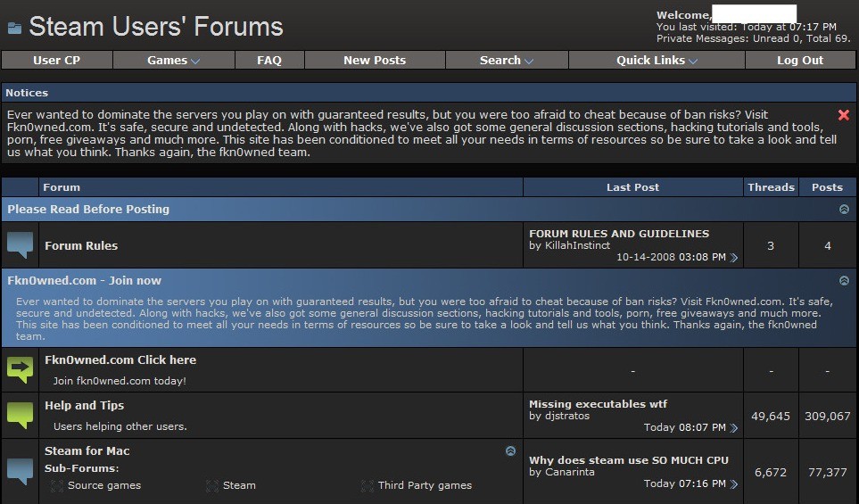Open the Games dropdown menu
This screenshot has height=504, width=859.
[x=174, y=61]
